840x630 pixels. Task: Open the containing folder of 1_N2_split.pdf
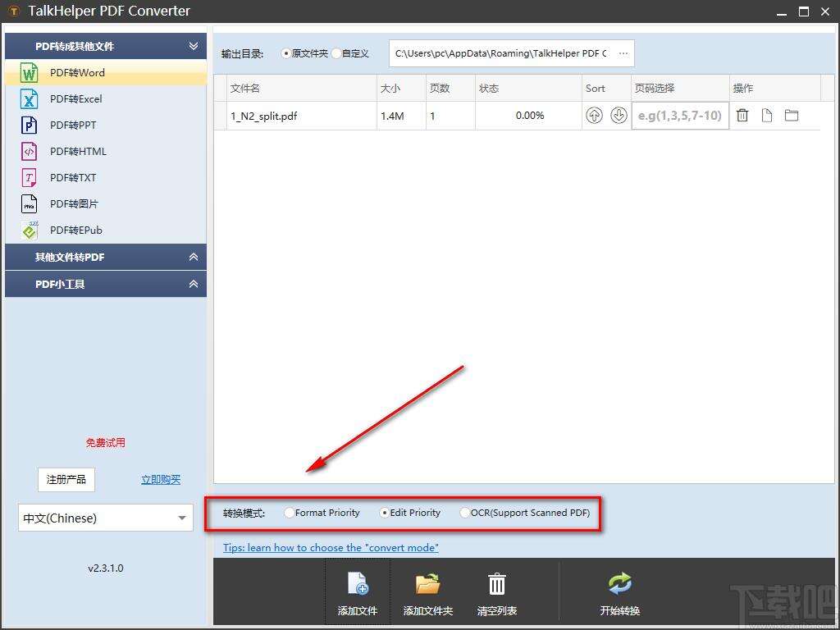click(x=792, y=115)
